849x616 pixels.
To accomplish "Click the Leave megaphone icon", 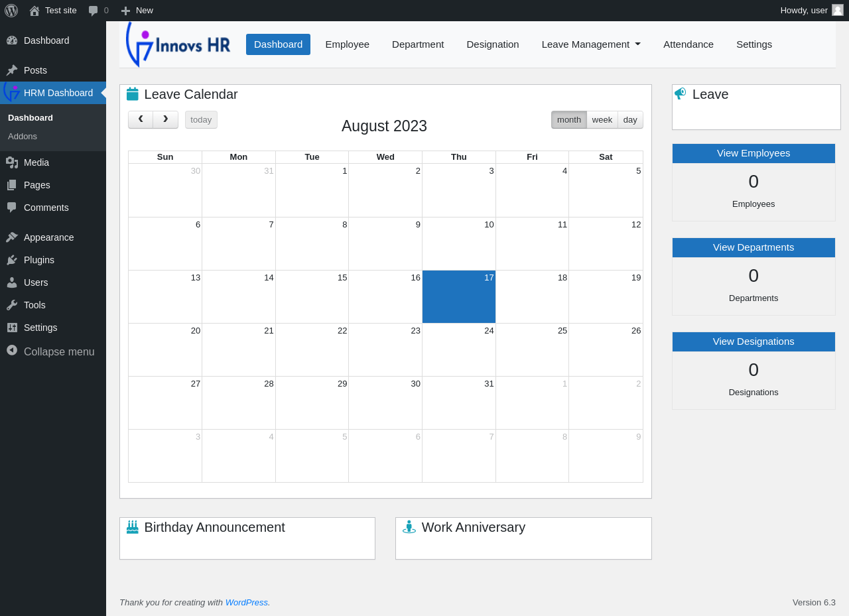I will tap(681, 93).
